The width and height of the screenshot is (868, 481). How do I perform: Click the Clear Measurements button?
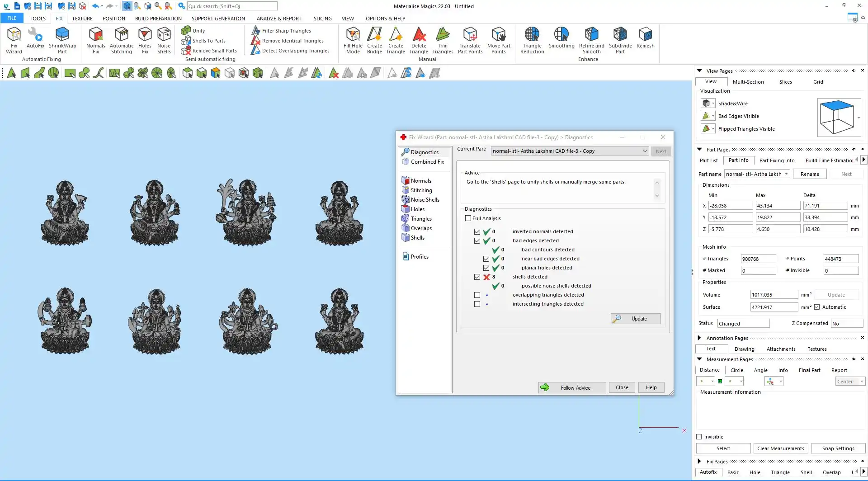780,448
